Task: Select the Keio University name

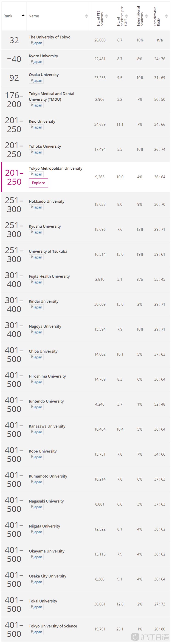Action: point(42,121)
